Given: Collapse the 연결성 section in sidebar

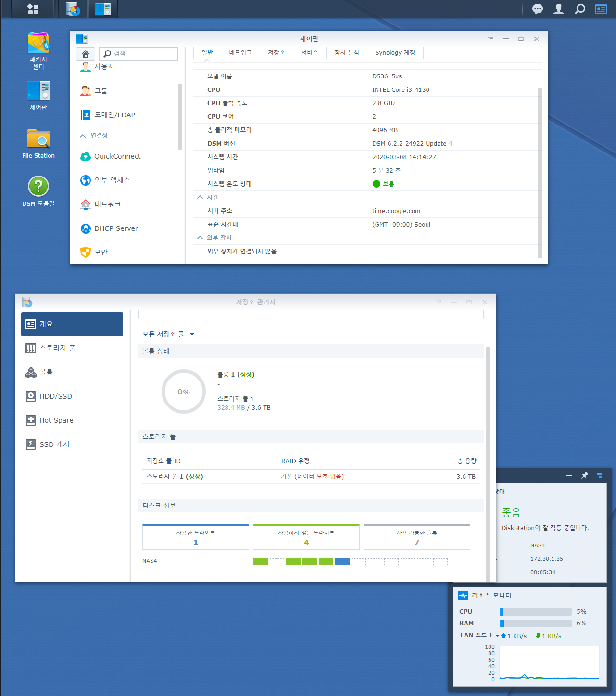Looking at the screenshot, I should pyautogui.click(x=83, y=136).
